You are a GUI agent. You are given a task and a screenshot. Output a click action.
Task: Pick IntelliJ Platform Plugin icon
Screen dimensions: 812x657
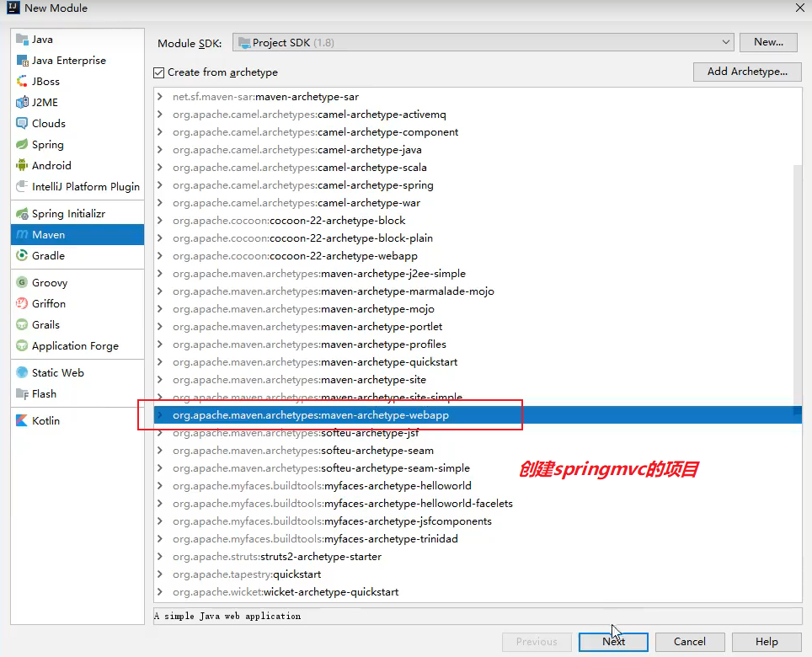pos(22,186)
